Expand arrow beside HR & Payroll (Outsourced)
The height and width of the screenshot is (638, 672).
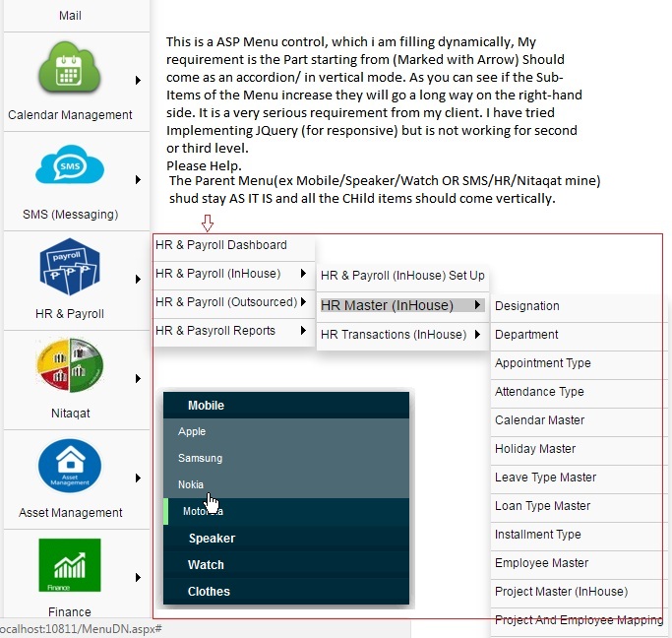[x=303, y=302]
